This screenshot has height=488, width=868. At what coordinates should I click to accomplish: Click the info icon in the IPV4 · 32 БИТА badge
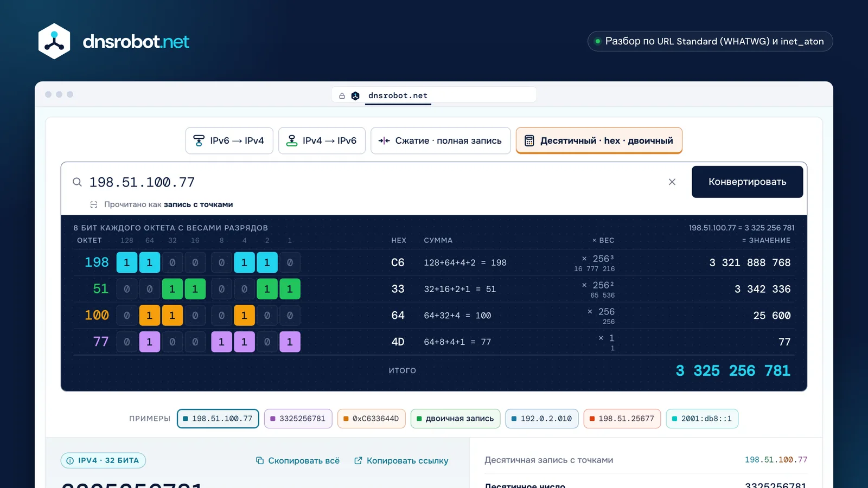(x=70, y=461)
